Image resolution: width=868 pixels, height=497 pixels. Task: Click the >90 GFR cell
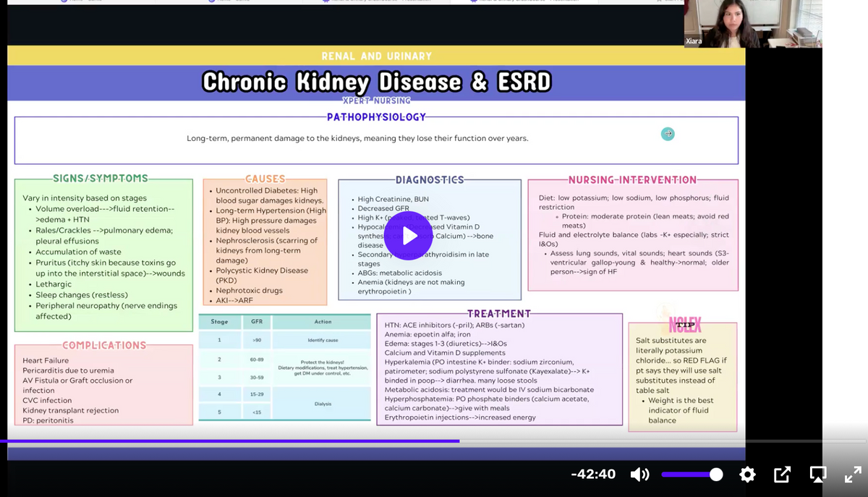(257, 340)
